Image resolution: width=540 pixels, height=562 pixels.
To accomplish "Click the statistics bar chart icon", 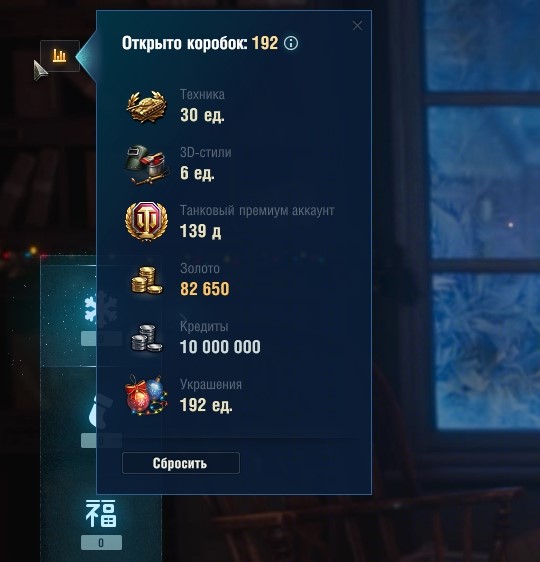I will 59,56.
